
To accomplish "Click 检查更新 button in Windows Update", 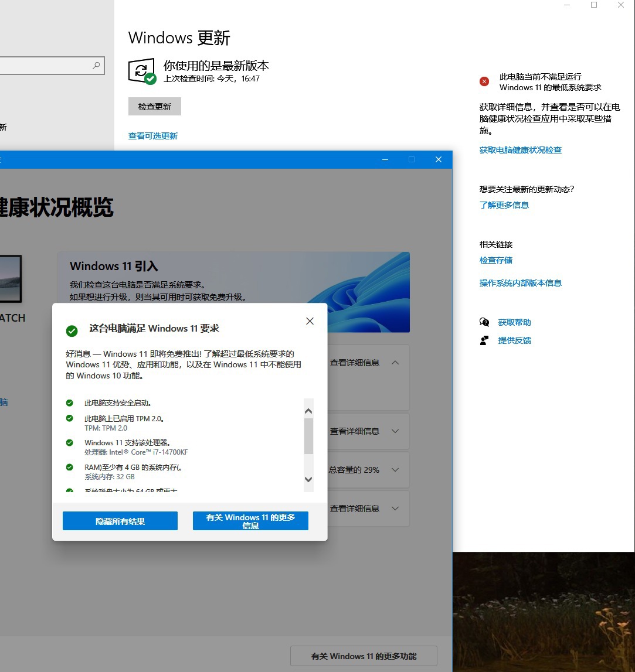I will coord(155,106).
